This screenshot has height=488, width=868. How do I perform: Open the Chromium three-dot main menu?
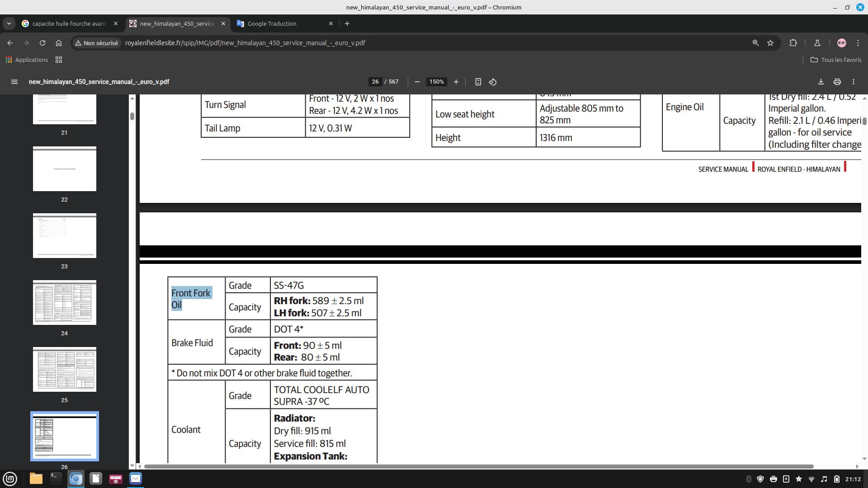pos(858,43)
